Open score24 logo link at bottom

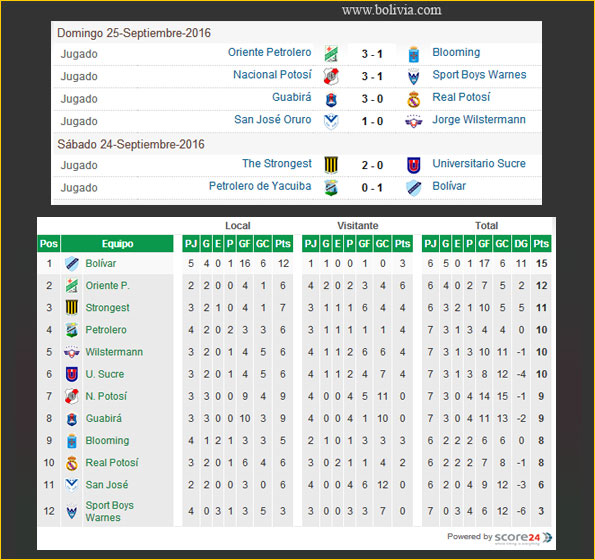pyautogui.click(x=523, y=538)
